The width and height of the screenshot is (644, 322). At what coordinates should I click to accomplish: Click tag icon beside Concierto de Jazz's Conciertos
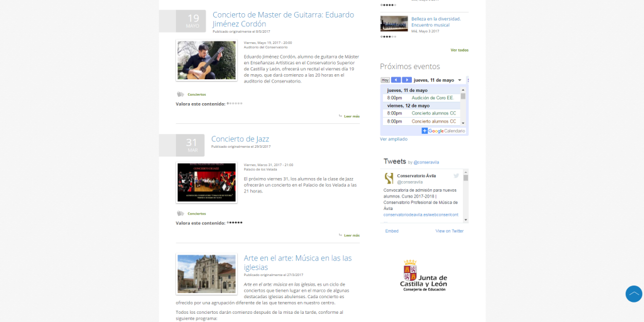tap(180, 214)
